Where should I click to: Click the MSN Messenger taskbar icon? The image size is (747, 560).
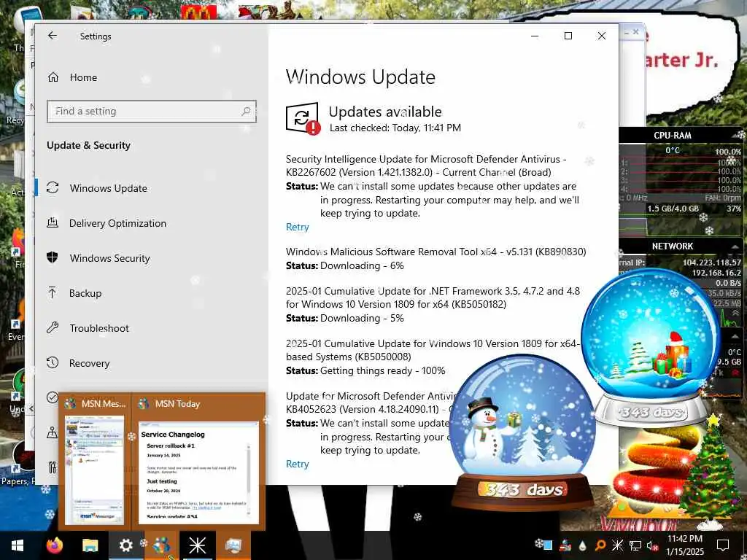[161, 545]
